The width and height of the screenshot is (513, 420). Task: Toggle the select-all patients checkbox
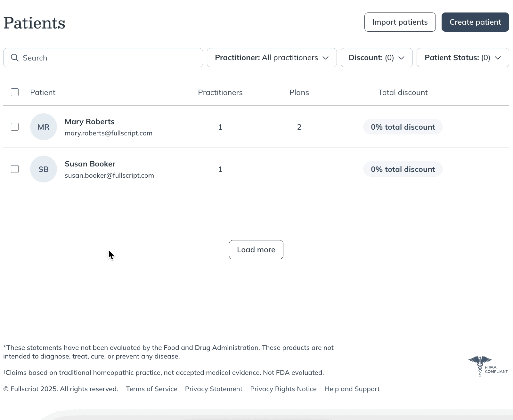(x=15, y=92)
